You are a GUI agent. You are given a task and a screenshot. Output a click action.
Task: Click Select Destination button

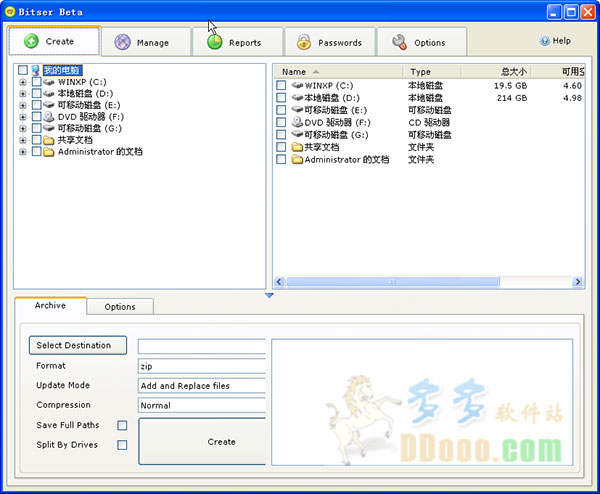pyautogui.click(x=78, y=345)
